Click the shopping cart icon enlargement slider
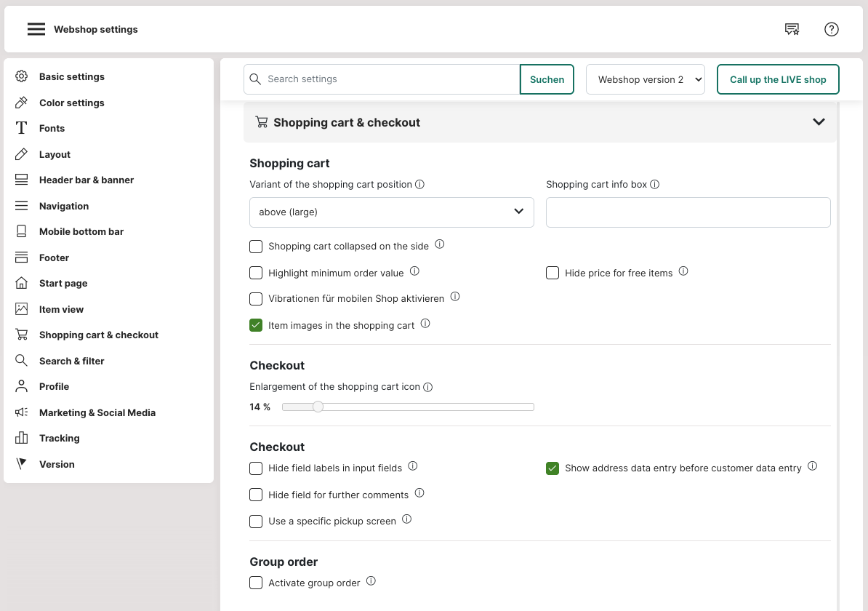 coord(407,407)
